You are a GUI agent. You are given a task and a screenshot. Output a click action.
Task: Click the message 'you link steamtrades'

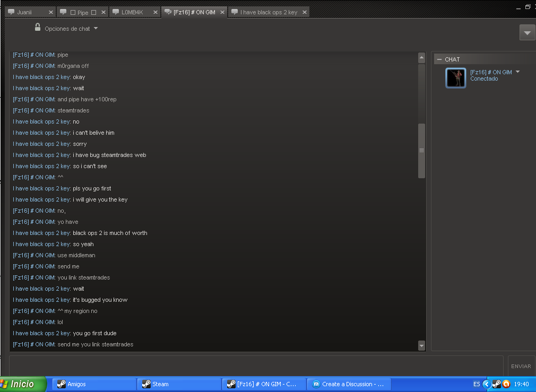(84, 277)
